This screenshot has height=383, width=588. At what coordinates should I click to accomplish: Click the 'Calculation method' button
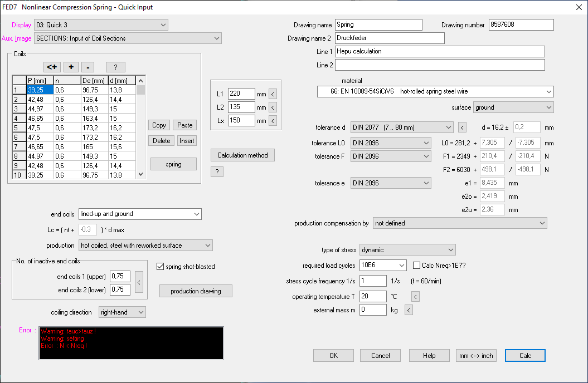pos(242,155)
